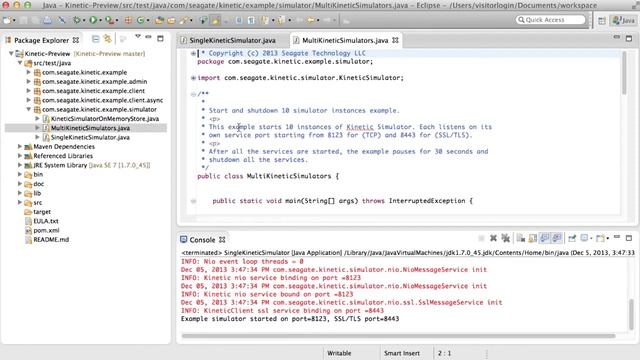The image size is (640, 360).
Task: Click the Open Type toolbar icon
Action: 159,20
